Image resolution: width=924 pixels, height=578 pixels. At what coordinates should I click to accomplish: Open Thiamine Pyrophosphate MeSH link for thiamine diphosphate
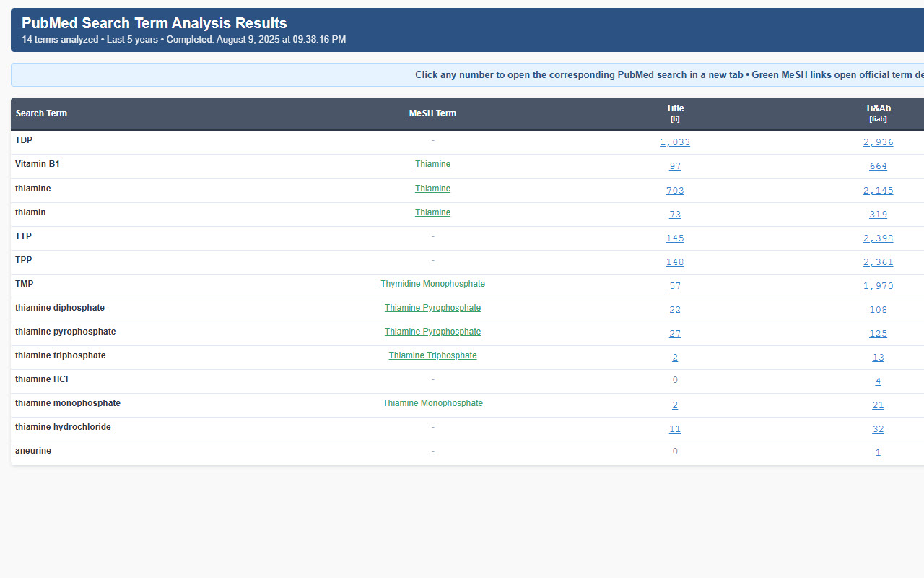432,308
